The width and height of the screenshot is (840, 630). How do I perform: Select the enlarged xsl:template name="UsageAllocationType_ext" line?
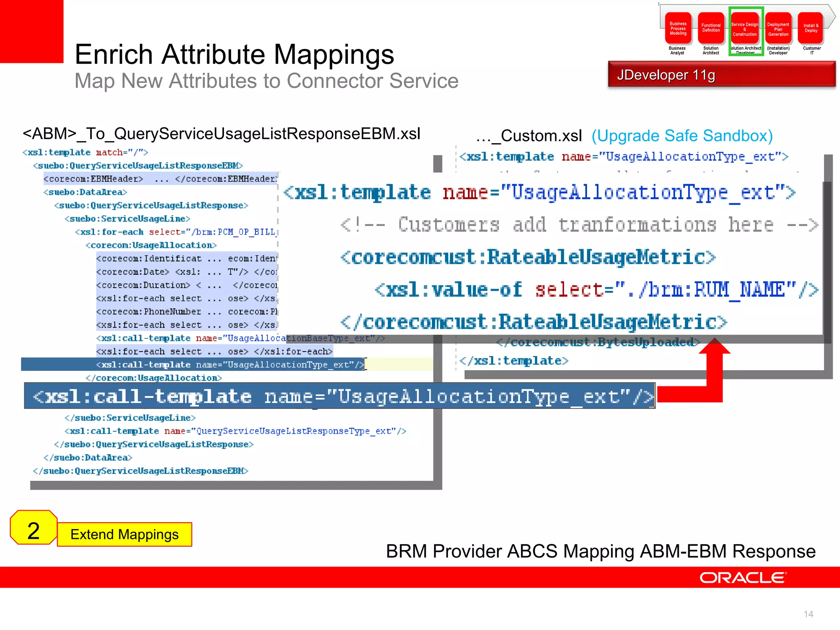tap(539, 192)
